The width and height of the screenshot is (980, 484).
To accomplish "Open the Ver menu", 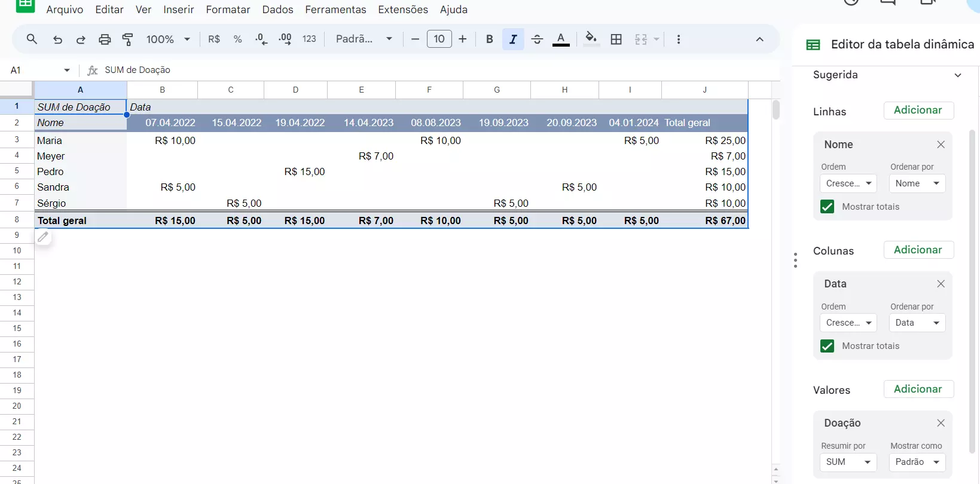I will 144,10.
